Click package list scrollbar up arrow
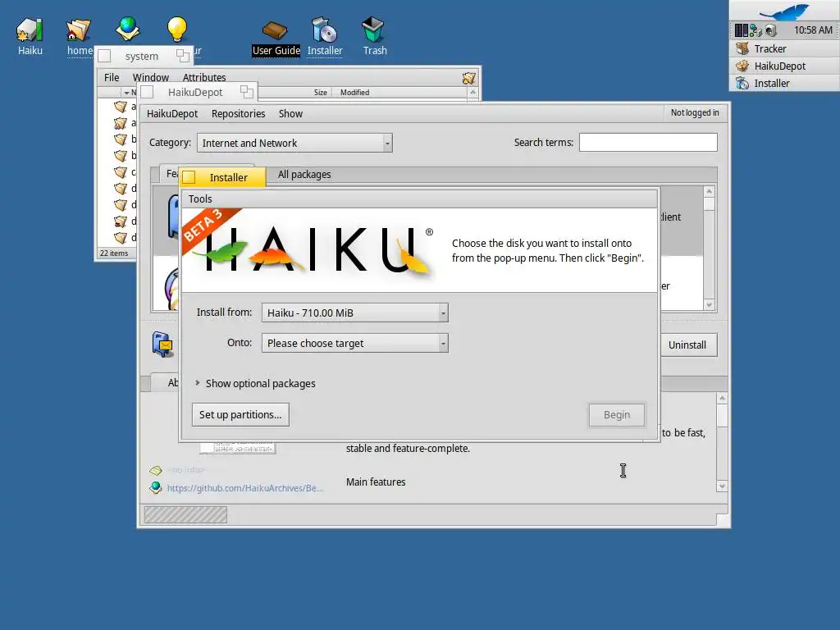 pyautogui.click(x=710, y=191)
